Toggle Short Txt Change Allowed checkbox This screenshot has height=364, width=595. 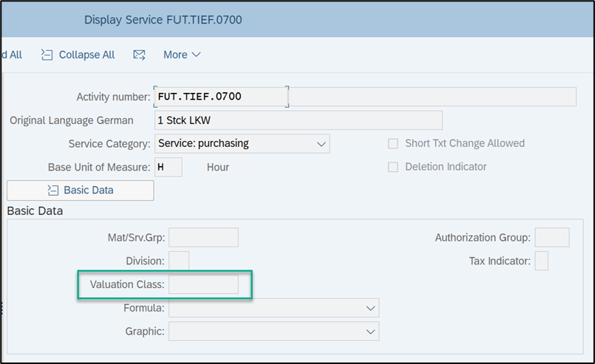(x=393, y=143)
